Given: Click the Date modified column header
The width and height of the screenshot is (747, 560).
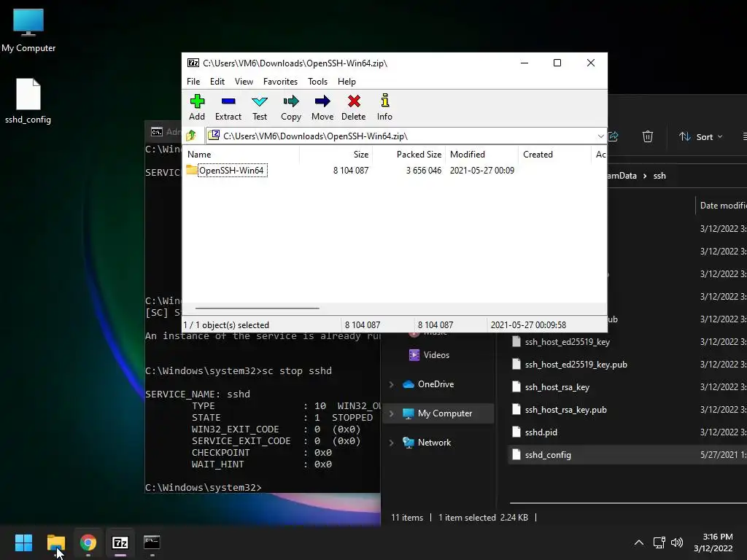Looking at the screenshot, I should tap(723, 205).
